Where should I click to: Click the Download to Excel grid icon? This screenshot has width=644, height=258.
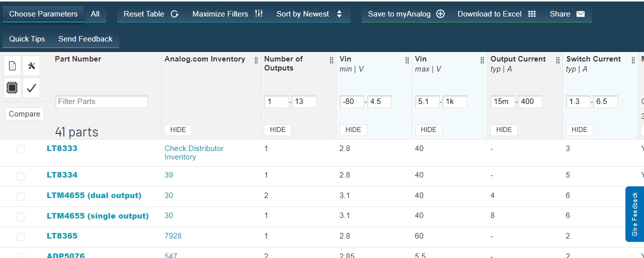click(x=532, y=14)
